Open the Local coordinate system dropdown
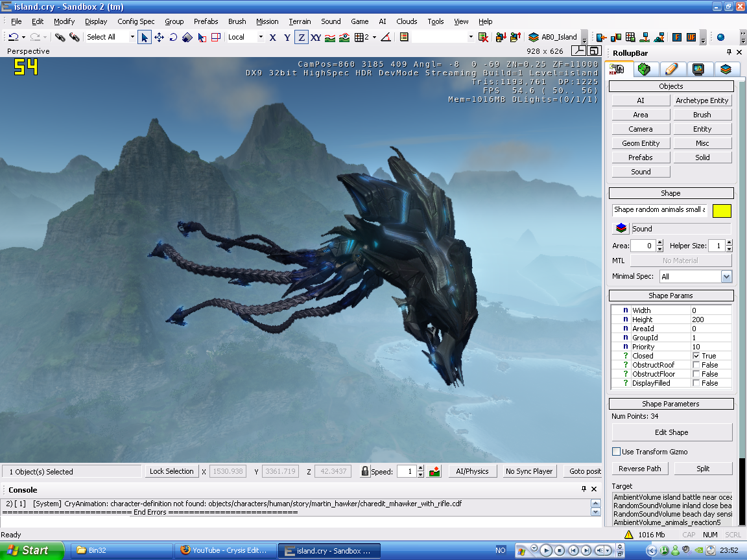 point(261,37)
